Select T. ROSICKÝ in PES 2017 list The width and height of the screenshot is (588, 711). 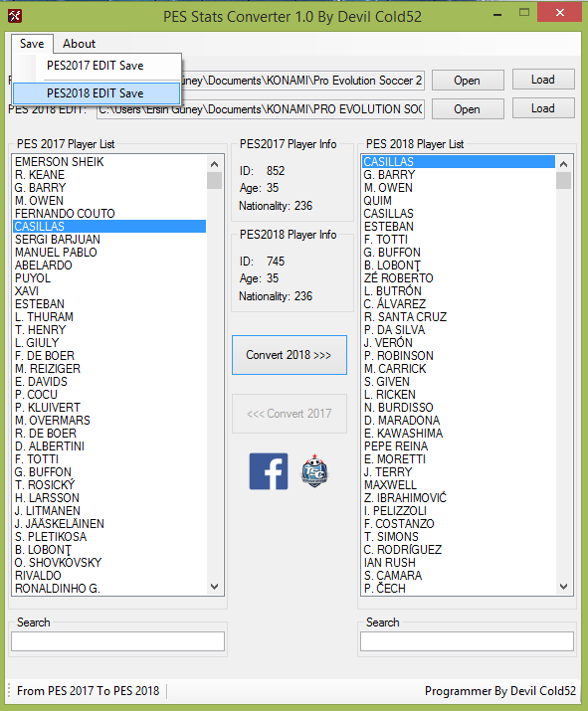click(x=109, y=484)
